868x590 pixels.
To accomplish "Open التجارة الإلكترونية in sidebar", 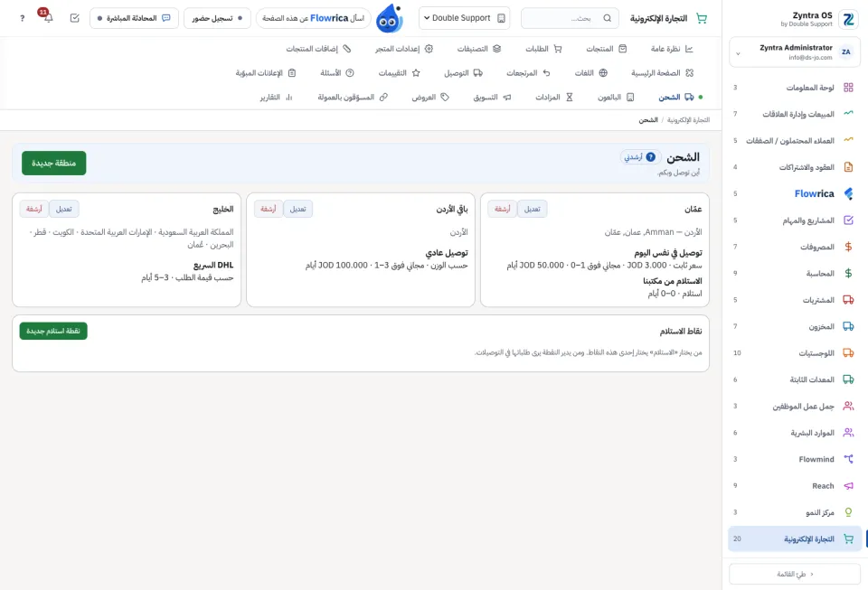I will pyautogui.click(x=795, y=538).
